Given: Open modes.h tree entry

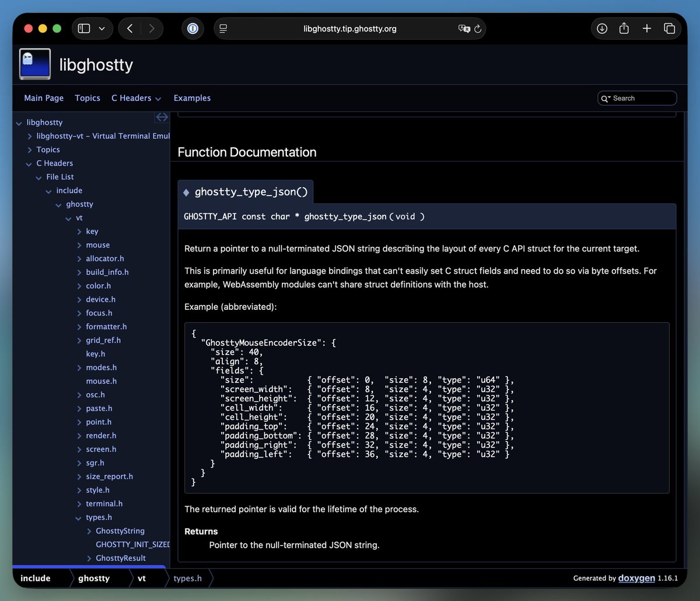Looking at the screenshot, I should [x=101, y=368].
